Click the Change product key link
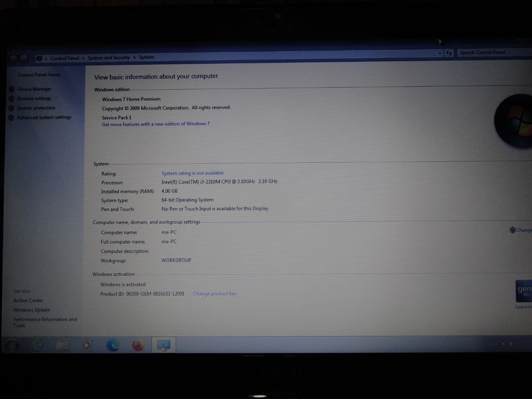 pyautogui.click(x=214, y=293)
